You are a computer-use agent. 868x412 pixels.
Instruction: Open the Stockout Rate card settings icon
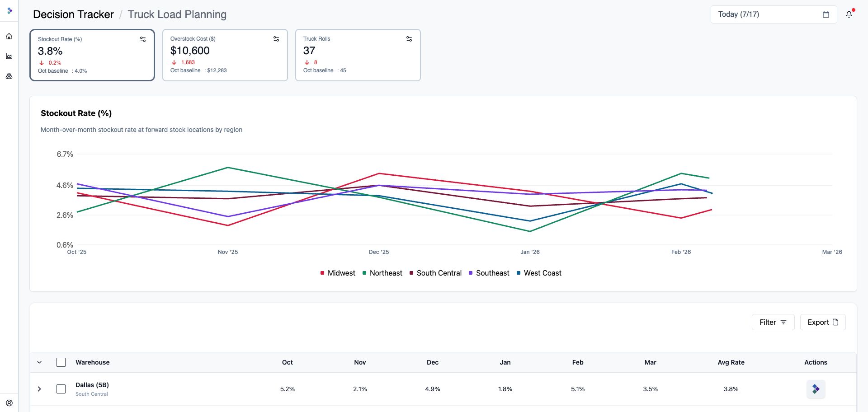[143, 39]
